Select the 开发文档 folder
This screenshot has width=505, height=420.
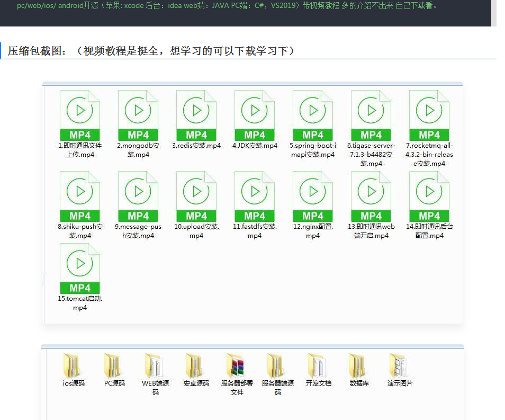(x=318, y=365)
